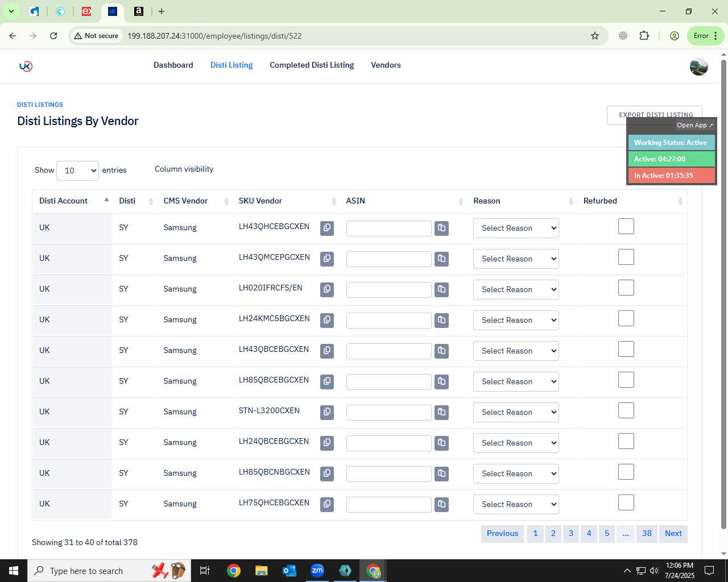Open Select Reason dropdown for LH43QHCEBGCXEN
Screen dimensions: 728x582
click(x=516, y=228)
